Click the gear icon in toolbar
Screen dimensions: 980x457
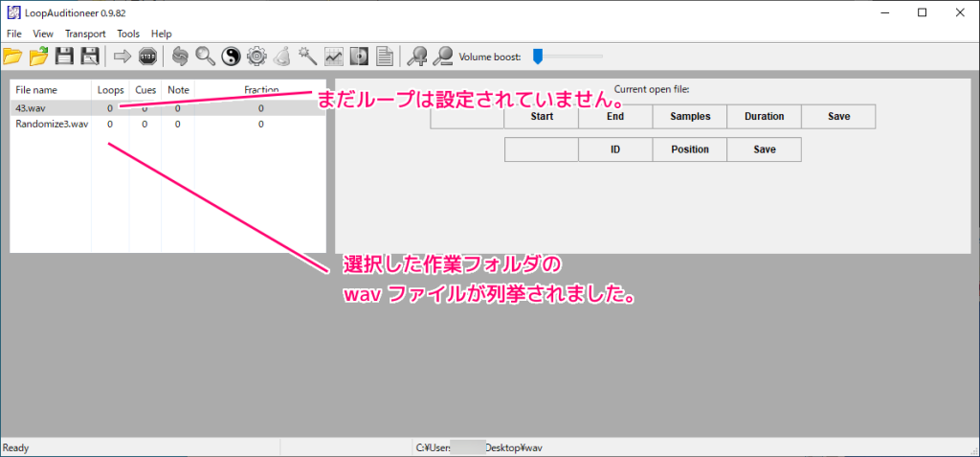256,57
